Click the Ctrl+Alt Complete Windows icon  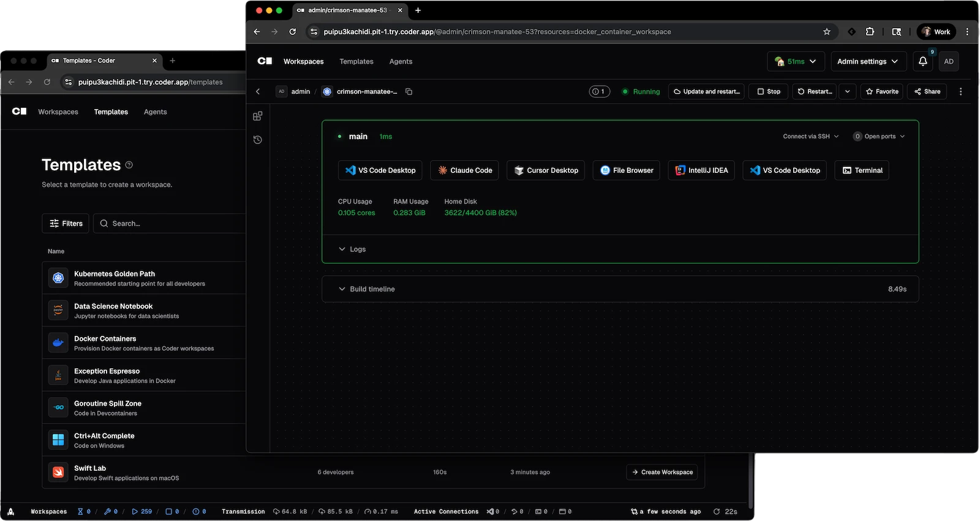[58, 440]
